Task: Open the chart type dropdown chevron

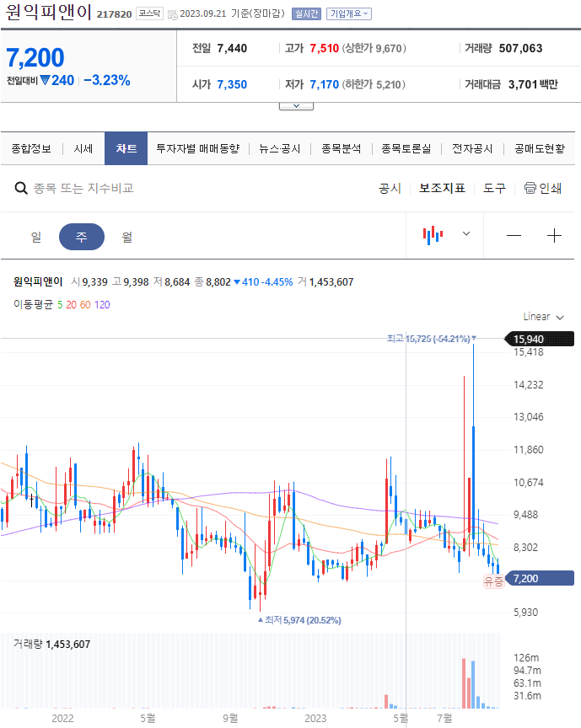Action: 466,233
